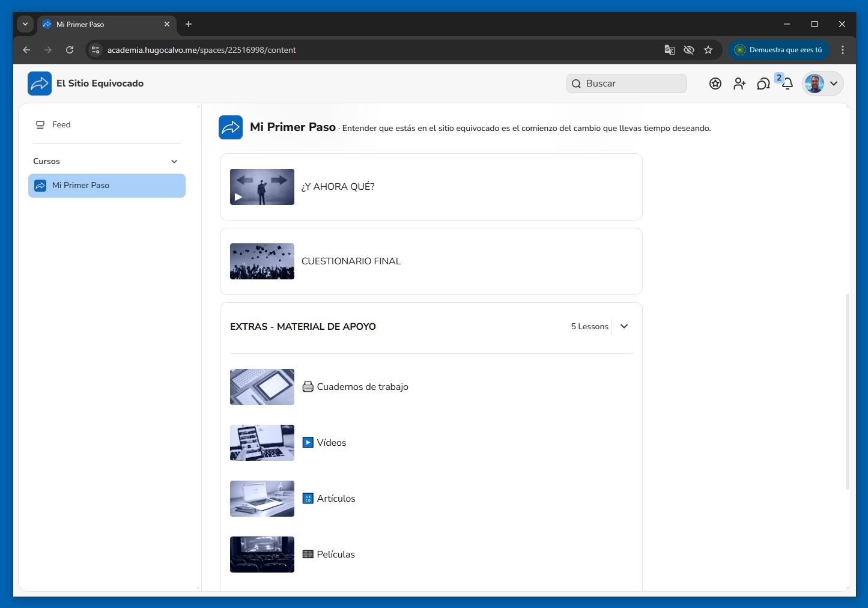Click the site information icon in address bar
This screenshot has height=608, width=868.
(96, 50)
